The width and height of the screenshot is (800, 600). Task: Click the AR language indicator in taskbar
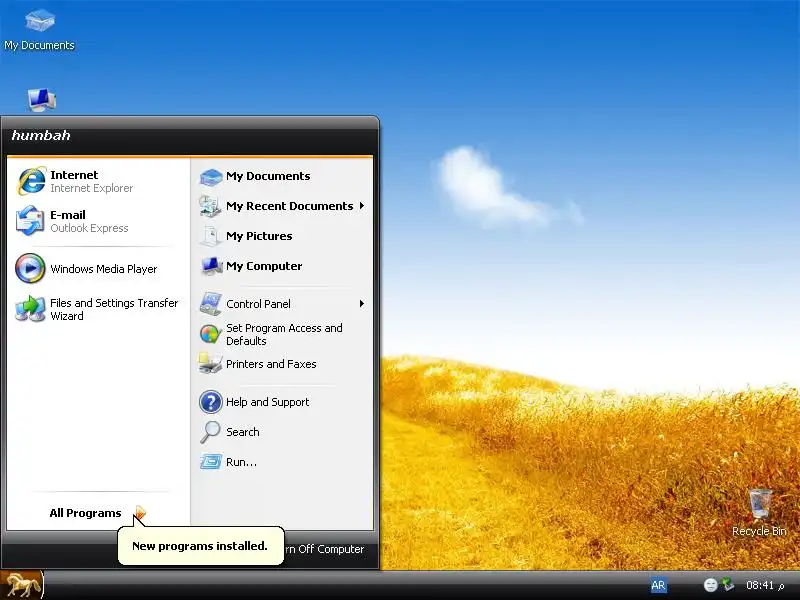coord(658,585)
